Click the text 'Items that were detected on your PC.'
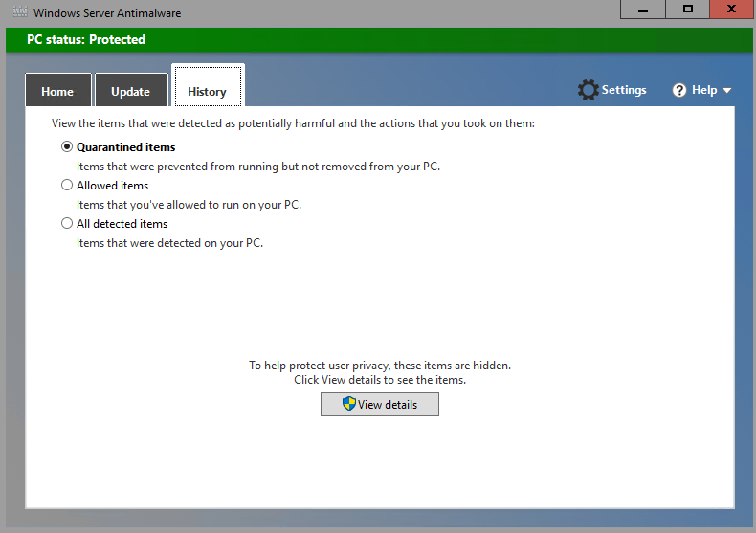 click(x=169, y=243)
